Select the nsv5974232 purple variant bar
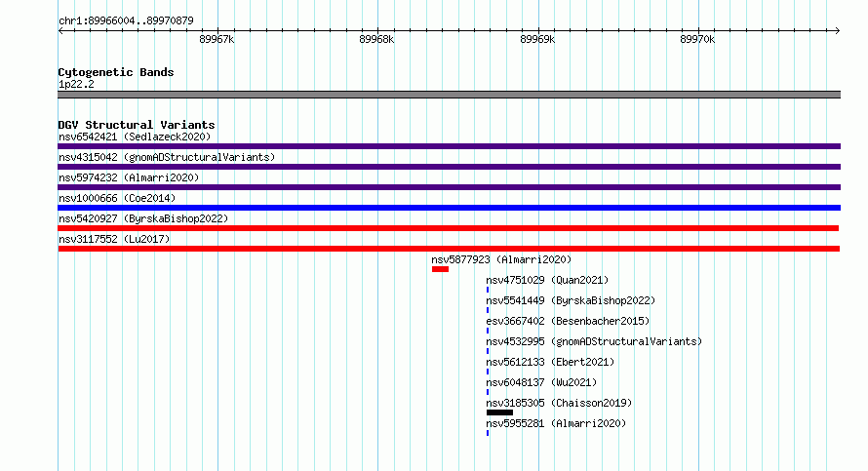This screenshot has width=868, height=471. [x=449, y=187]
